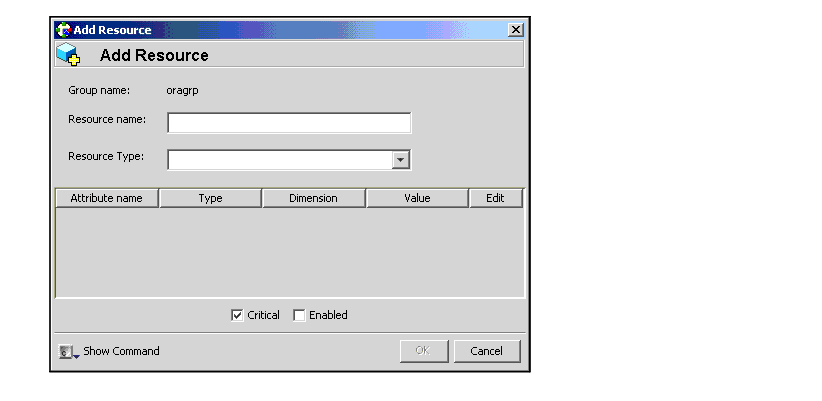Open the Resource Type dropdown arrow

coord(401,160)
